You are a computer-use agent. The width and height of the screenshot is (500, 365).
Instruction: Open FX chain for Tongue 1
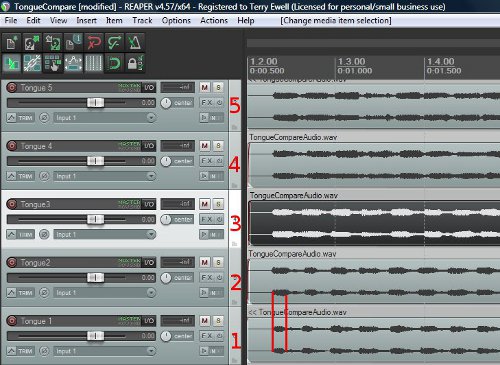coord(207,336)
